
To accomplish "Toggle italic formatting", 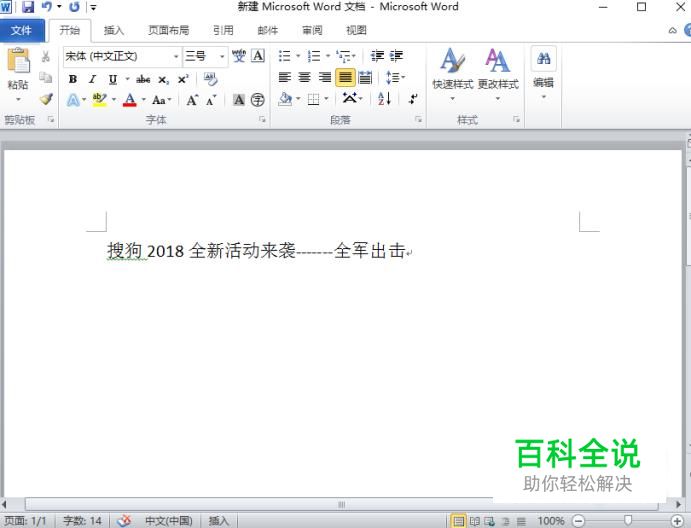I will (92, 79).
